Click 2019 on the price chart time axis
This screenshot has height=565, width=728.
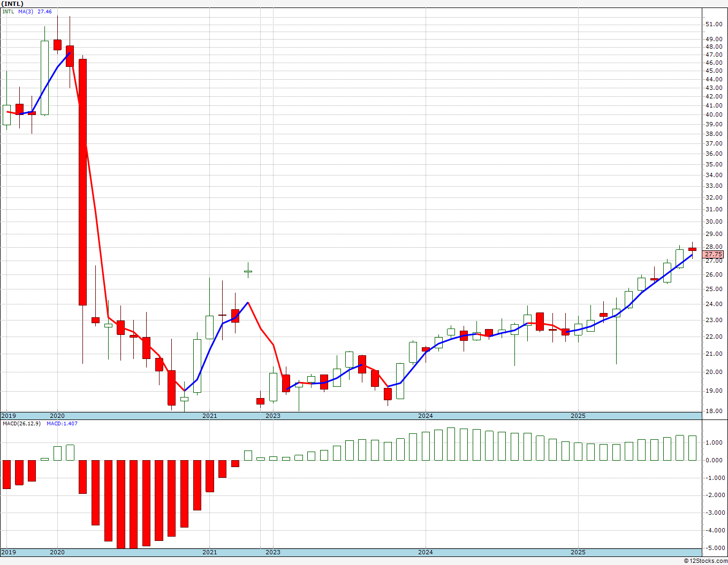point(8,416)
